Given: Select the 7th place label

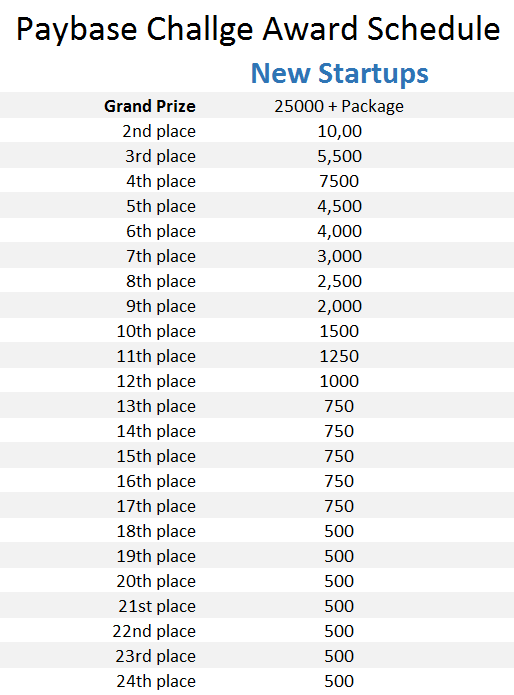Looking at the screenshot, I should [161, 256].
